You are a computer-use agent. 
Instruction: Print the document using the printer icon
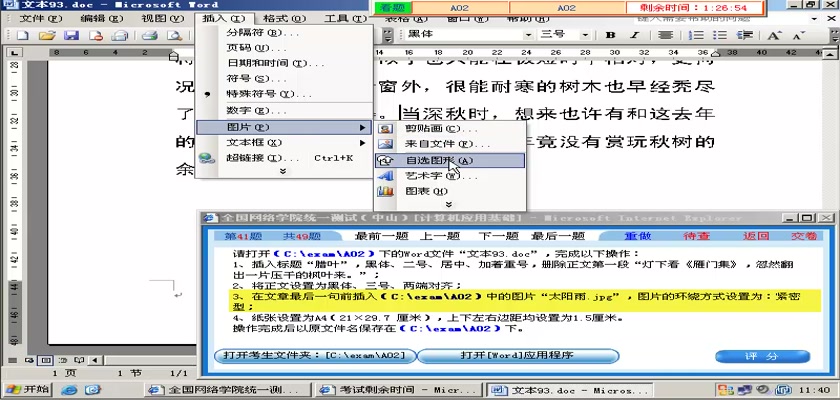(x=149, y=35)
